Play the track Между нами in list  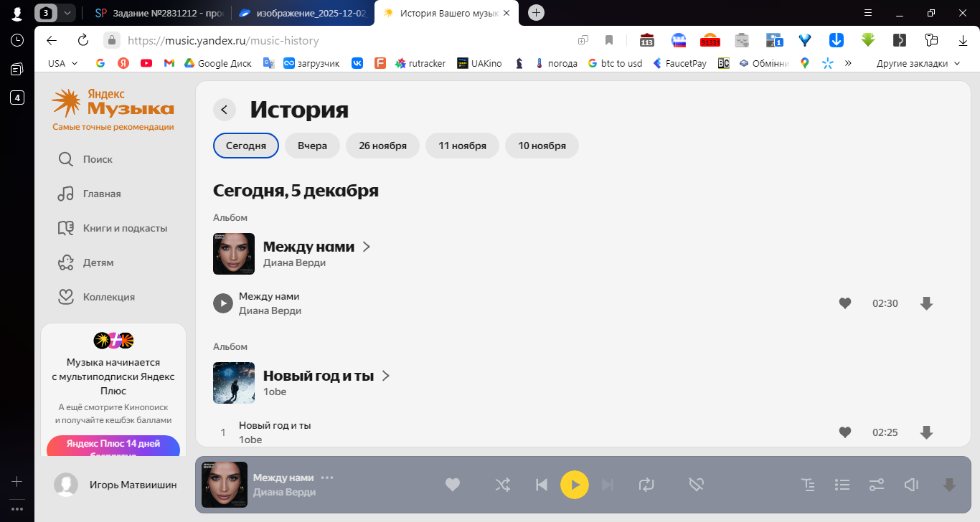(x=223, y=303)
